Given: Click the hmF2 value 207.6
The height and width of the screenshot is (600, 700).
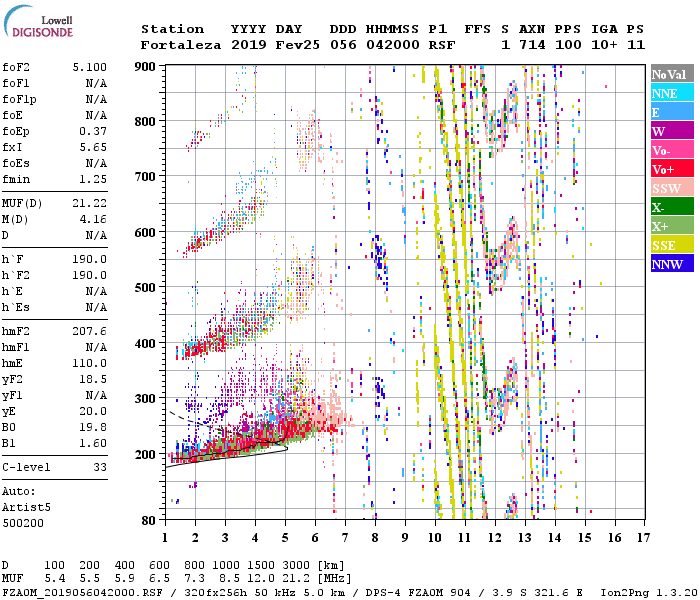Looking at the screenshot, I should [90, 331].
